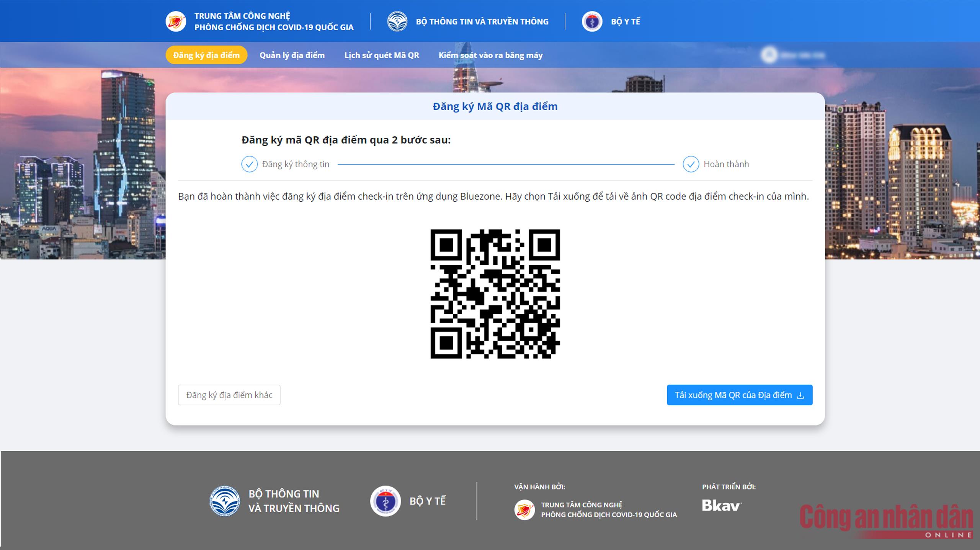This screenshot has width=980, height=550.
Task: Open "Kiểm soát vào ra bằng máy" tab
Action: point(490,55)
